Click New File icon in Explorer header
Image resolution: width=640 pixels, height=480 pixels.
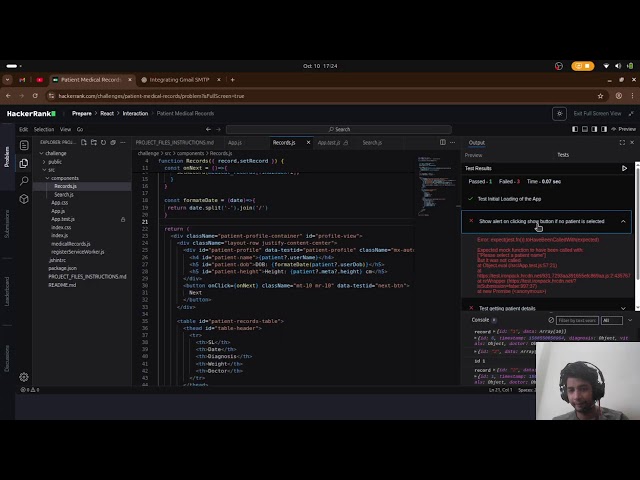click(84, 142)
